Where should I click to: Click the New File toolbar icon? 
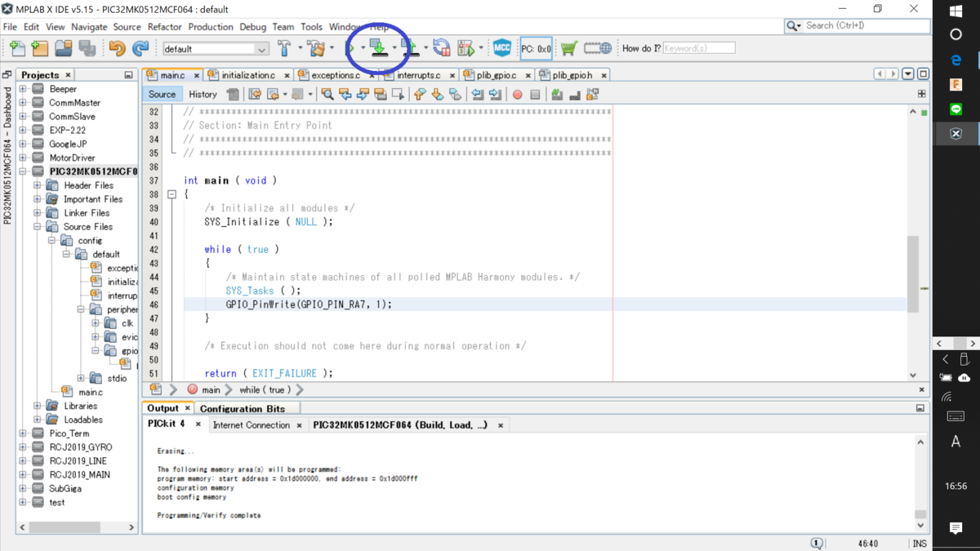pyautogui.click(x=17, y=49)
